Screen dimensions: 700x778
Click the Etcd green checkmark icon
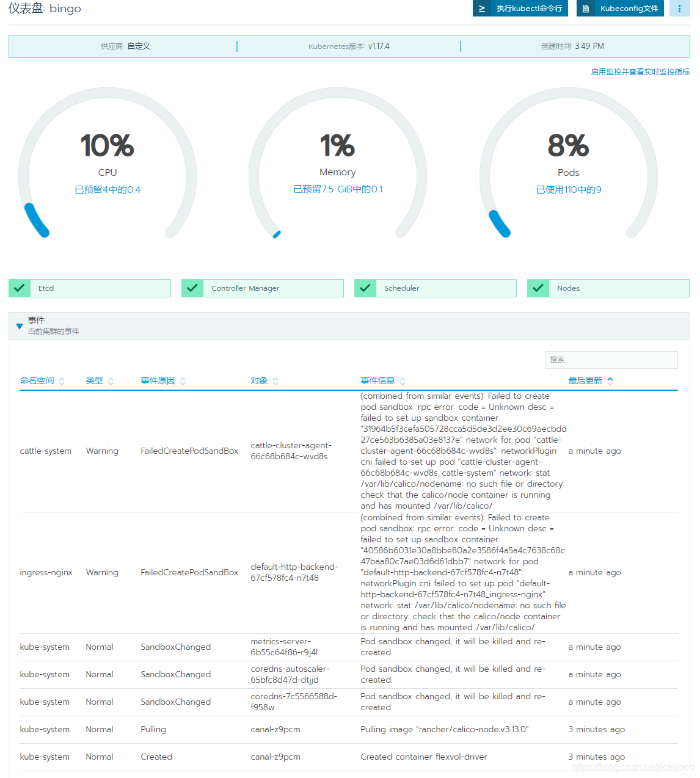pyautogui.click(x=19, y=288)
